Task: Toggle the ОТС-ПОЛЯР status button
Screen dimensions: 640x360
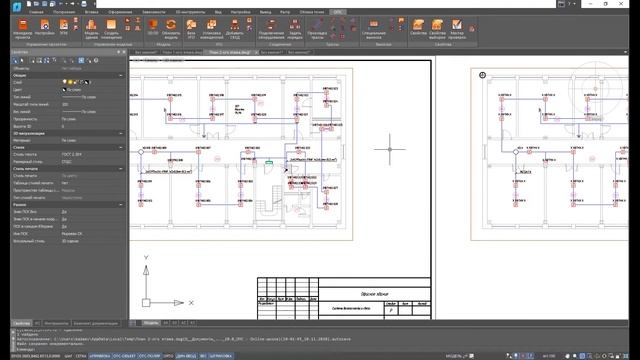Action: click(x=150, y=356)
